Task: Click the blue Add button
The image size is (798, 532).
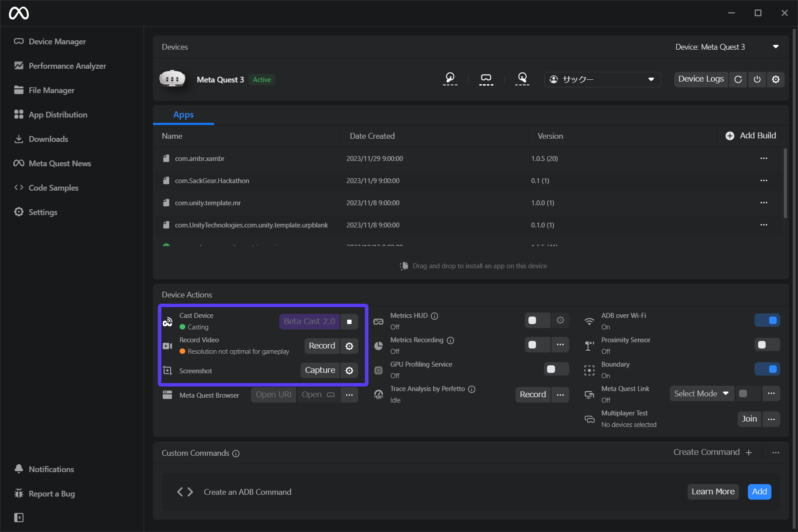Action: click(x=759, y=492)
